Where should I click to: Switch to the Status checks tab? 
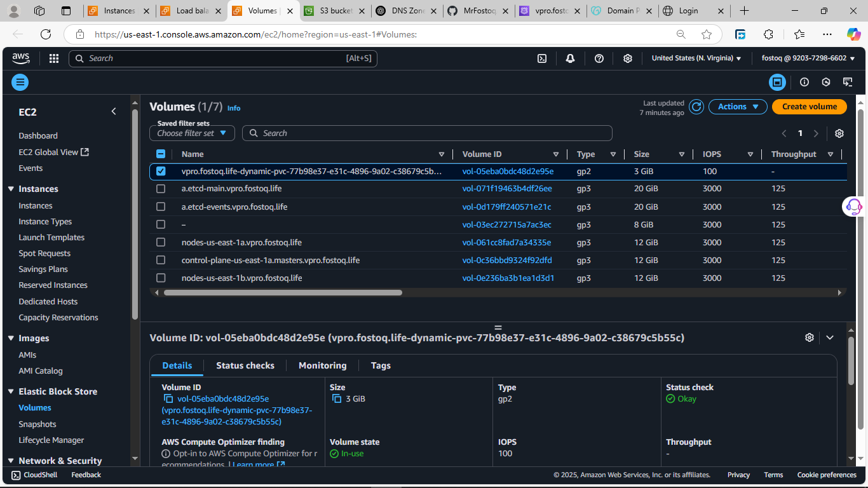[x=245, y=365]
